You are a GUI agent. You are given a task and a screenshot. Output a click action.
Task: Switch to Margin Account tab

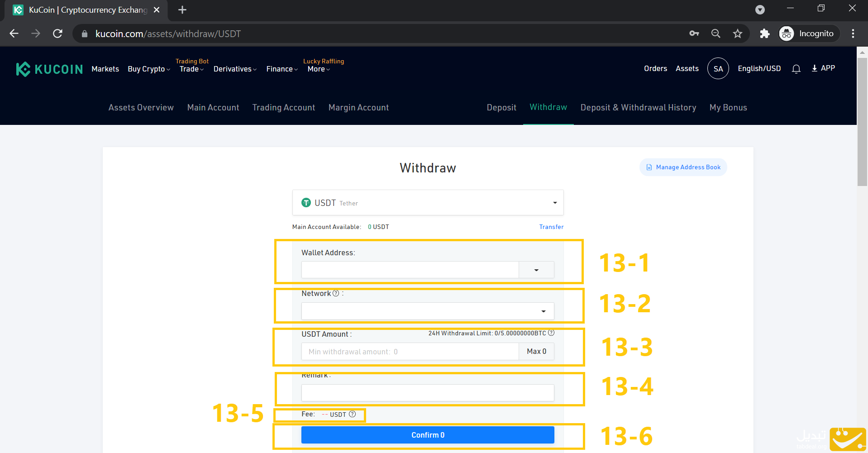358,108
